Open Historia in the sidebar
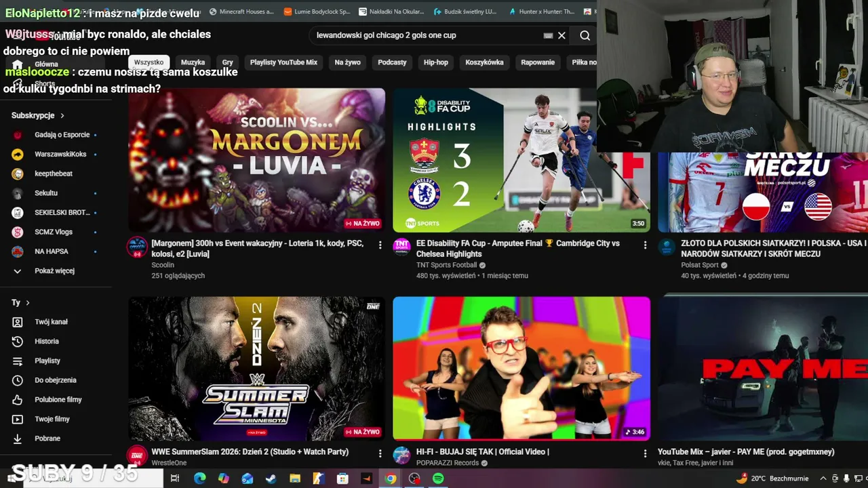The image size is (868, 488). [47, 342]
